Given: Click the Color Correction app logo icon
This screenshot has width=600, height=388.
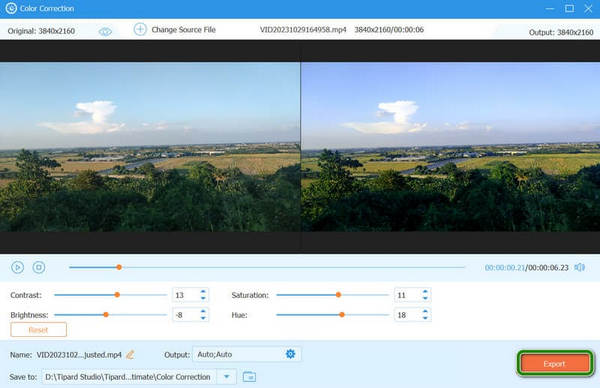Looking at the screenshot, I should 11,8.
